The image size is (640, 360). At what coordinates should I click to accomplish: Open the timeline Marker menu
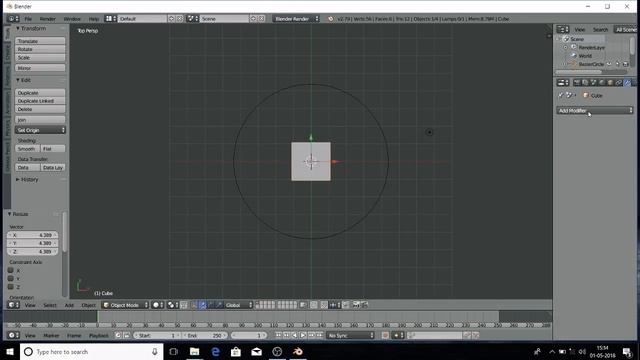[51, 335]
